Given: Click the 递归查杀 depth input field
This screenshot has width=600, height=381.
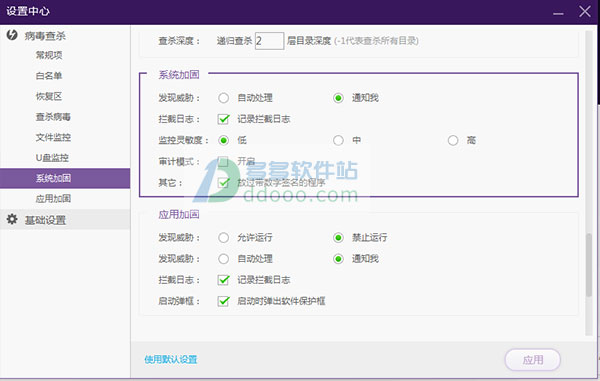Looking at the screenshot, I should click(x=270, y=41).
